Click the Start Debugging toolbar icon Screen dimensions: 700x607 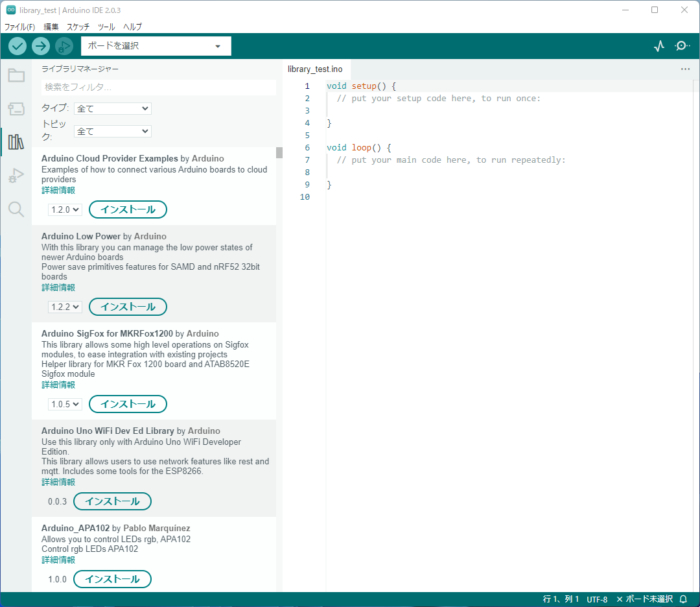click(64, 46)
